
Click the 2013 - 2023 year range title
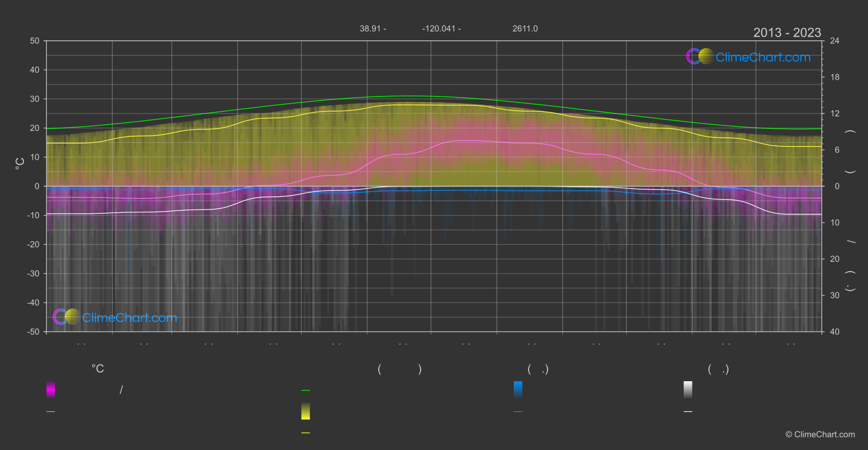coord(787,33)
